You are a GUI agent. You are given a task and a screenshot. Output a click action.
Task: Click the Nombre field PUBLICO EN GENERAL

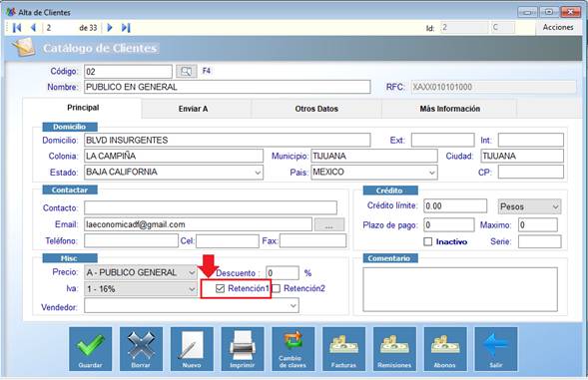click(x=228, y=87)
